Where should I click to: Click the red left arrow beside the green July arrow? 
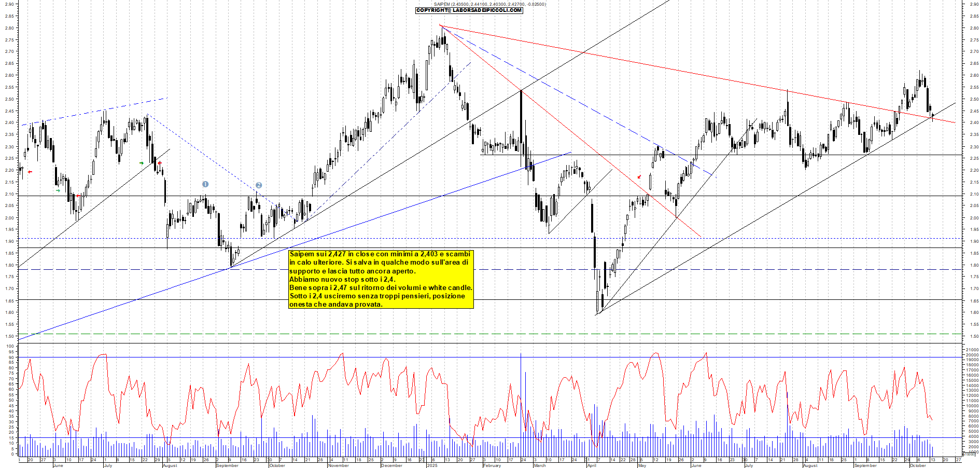click(160, 163)
